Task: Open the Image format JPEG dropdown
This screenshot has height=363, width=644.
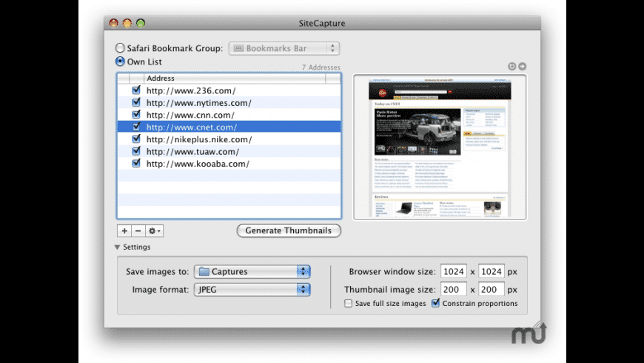Action: (252, 290)
